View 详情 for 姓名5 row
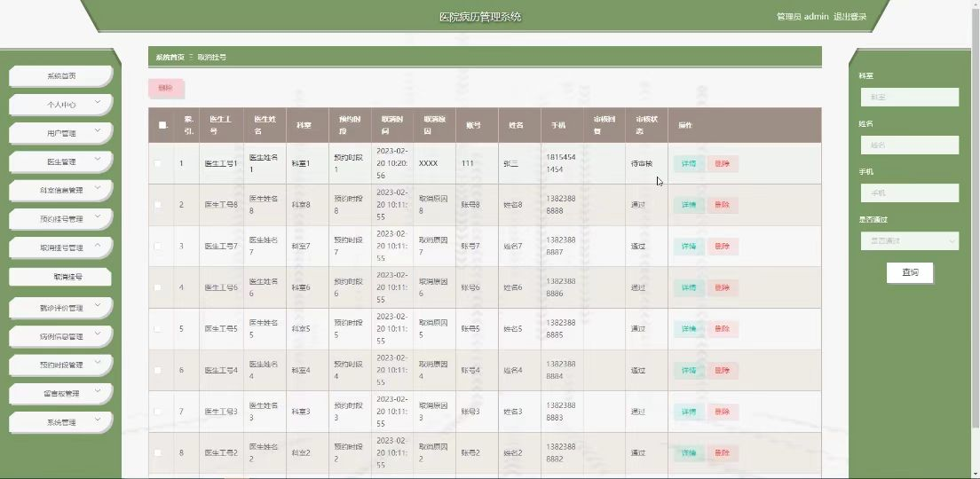This screenshot has width=980, height=479. [x=689, y=328]
